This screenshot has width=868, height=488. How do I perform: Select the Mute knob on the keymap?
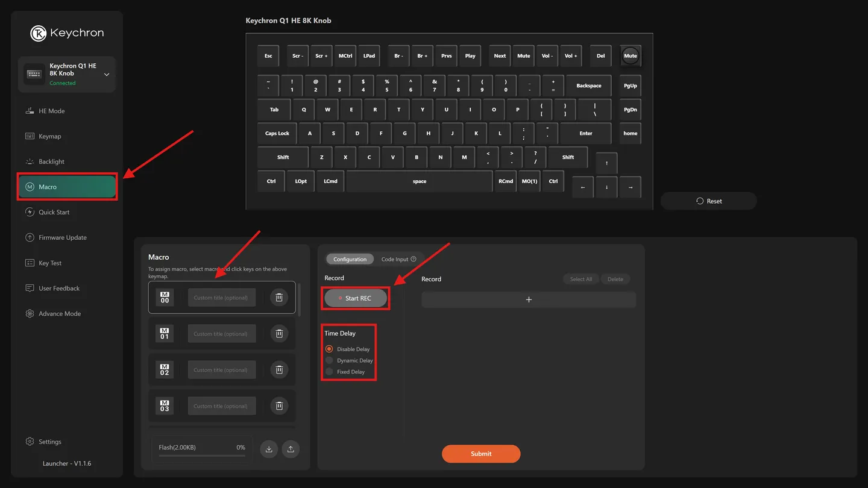tap(631, 55)
